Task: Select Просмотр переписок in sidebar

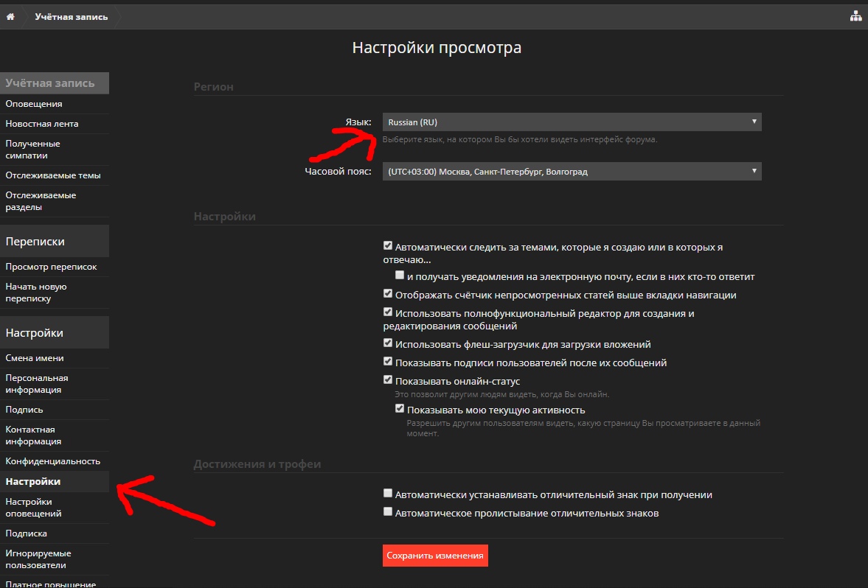Action: pyautogui.click(x=51, y=267)
